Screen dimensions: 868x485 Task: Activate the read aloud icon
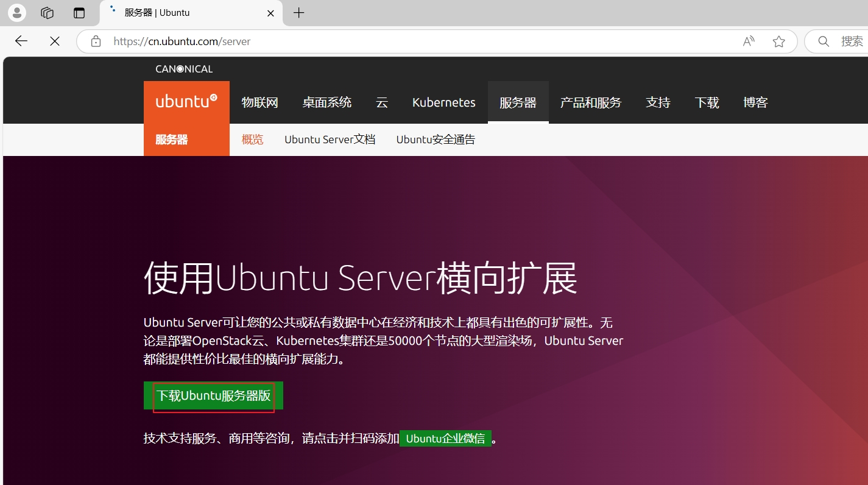click(x=749, y=41)
